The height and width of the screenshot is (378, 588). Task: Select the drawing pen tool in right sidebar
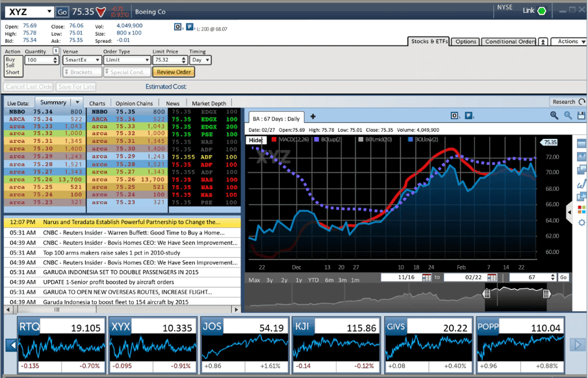point(582,184)
